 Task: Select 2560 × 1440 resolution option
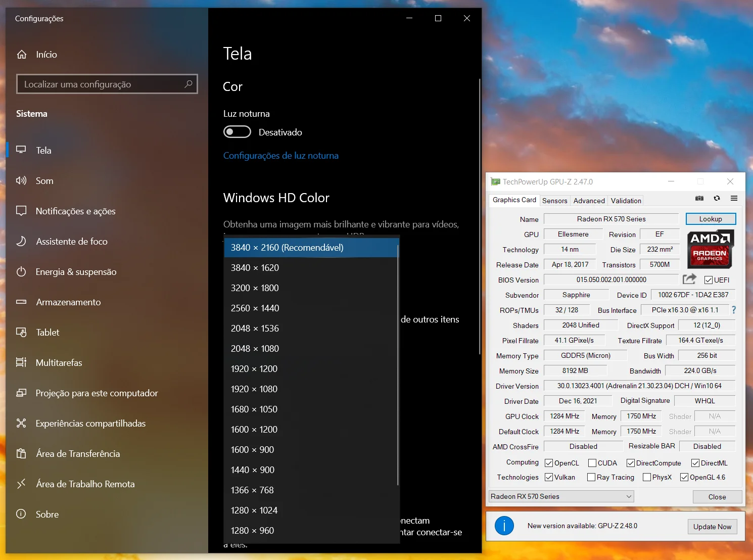tap(311, 308)
